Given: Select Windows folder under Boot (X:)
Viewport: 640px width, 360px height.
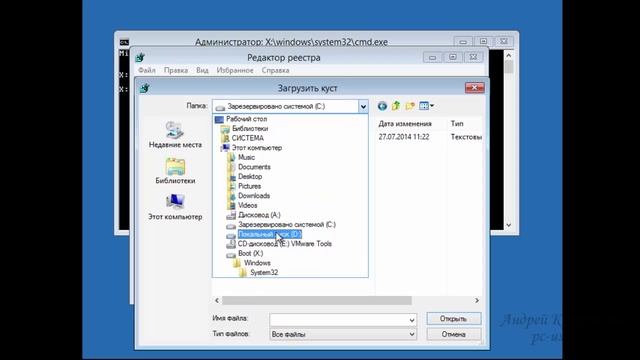Looking at the screenshot, I should point(257,263).
